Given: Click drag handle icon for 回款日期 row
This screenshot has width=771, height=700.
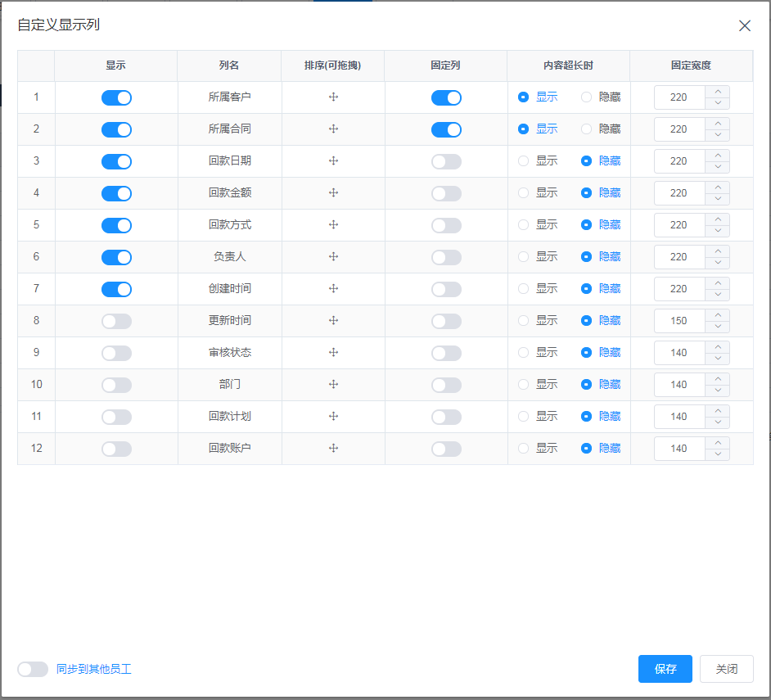Looking at the screenshot, I should [x=333, y=161].
